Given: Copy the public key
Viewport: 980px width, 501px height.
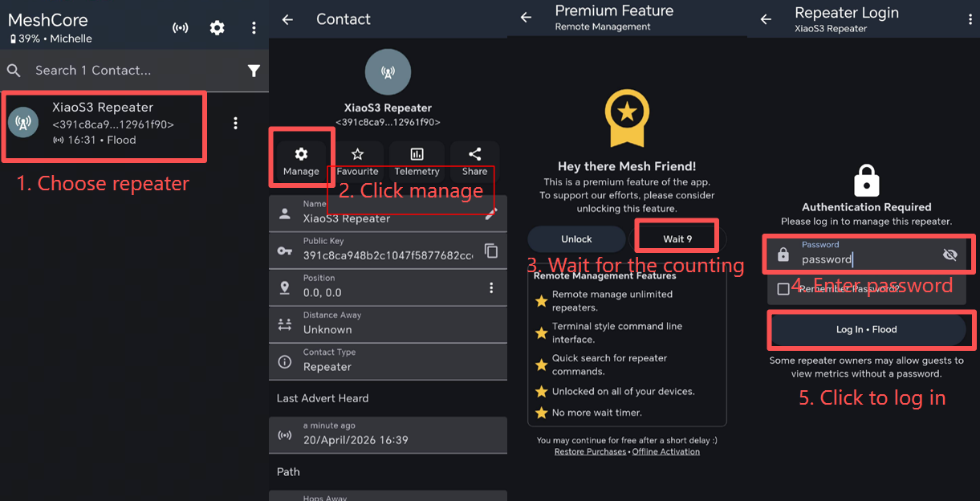Looking at the screenshot, I should (x=491, y=251).
